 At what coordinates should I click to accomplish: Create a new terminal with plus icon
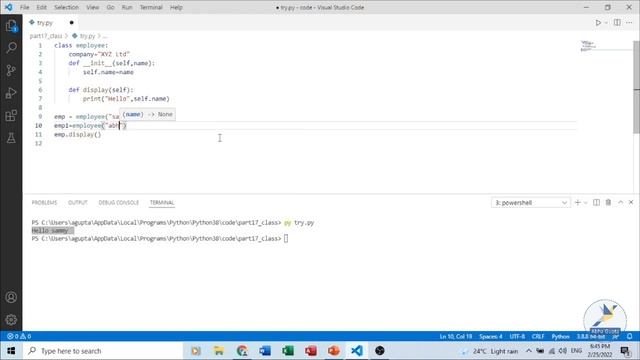(578, 202)
